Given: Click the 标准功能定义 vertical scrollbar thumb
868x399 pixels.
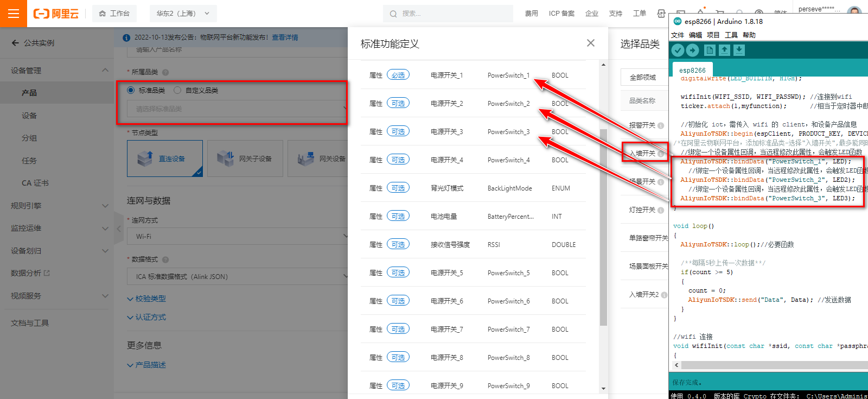Looking at the screenshot, I should tap(603, 227).
